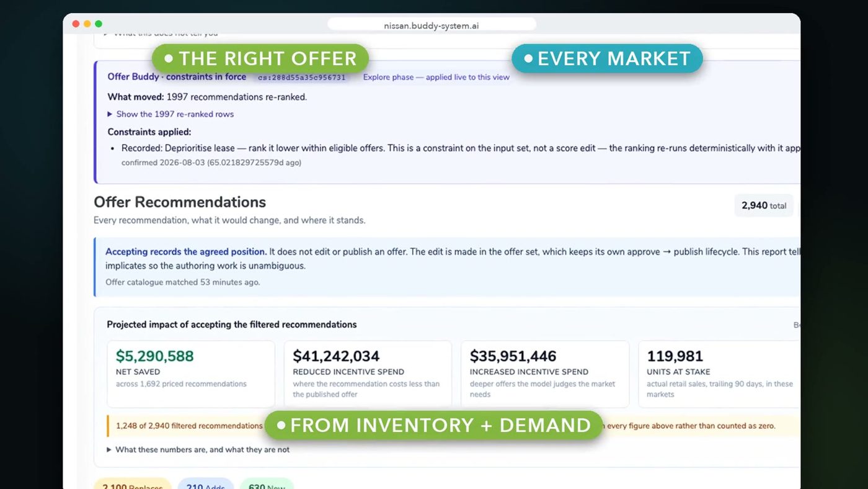Click the 119,981 units at stake figure
The image size is (868, 489).
(675, 356)
